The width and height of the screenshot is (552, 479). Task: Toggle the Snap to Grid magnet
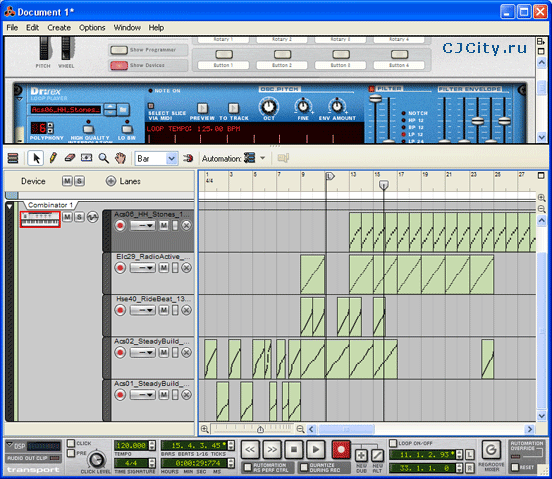pyautogui.click(x=188, y=158)
